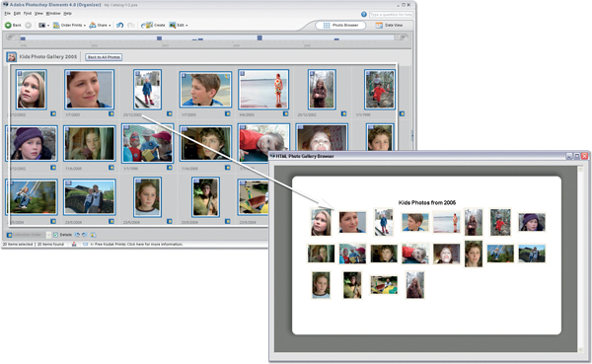Image resolution: width=592 pixels, height=364 pixels.
Task: Click yellow slide thumbnail in HTML Gallery Browser
Action: click(x=384, y=285)
